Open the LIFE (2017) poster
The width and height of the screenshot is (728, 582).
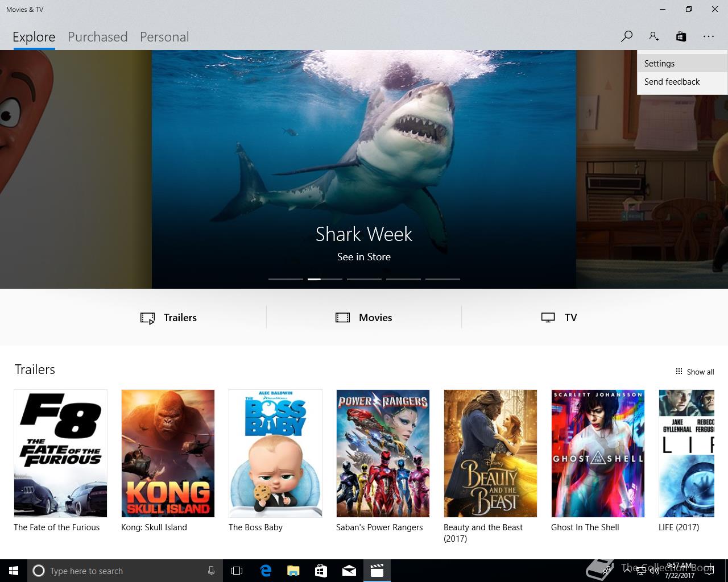[686, 454]
